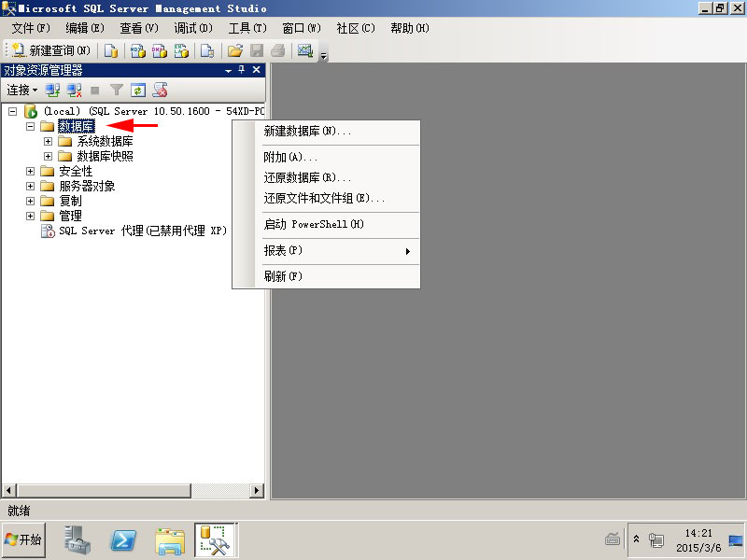Open the 连接 (Connect) dropdown
The height and width of the screenshot is (560, 747).
(x=21, y=91)
